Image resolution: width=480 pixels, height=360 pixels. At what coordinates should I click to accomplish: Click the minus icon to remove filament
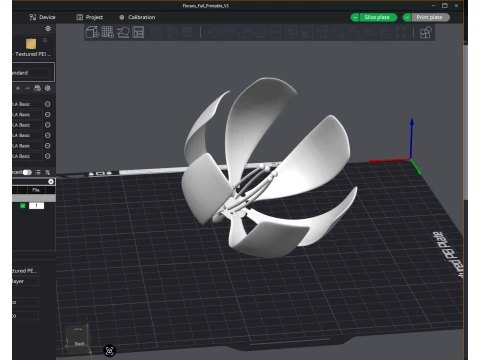28,88
